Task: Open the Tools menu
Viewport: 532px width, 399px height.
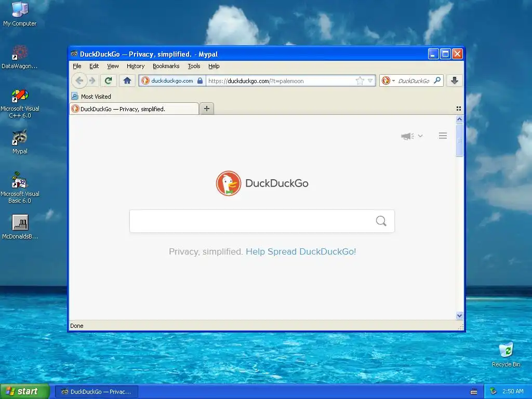Action: (x=194, y=66)
